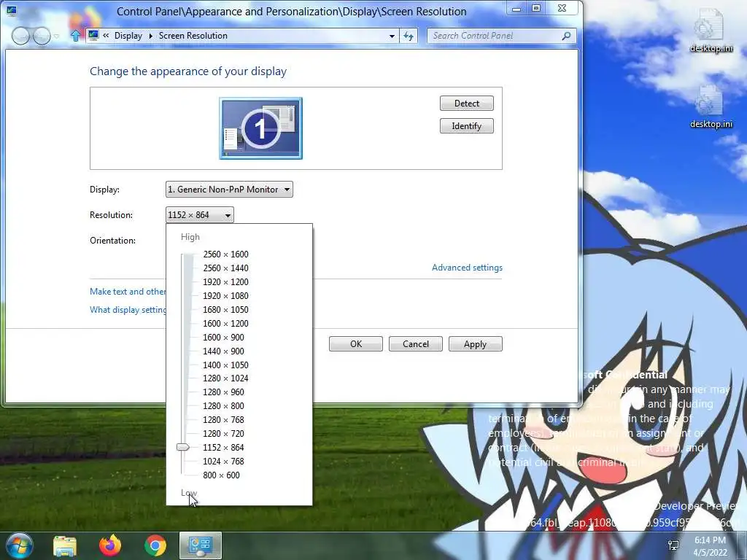Screen dimensions: 747x560
Task: Choose 1600 × 1200 resolution
Action: [x=226, y=323]
